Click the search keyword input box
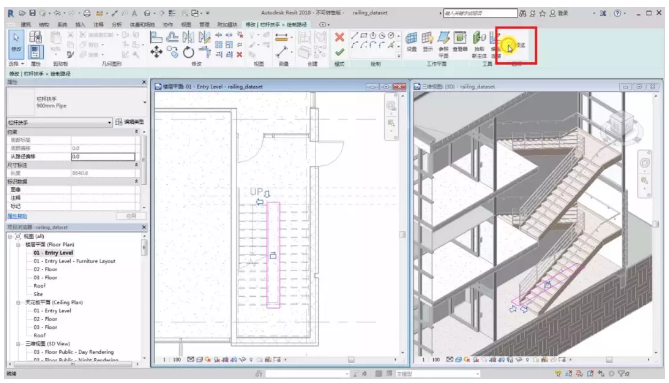Viewport: 669px width, 383px height. tap(480, 13)
